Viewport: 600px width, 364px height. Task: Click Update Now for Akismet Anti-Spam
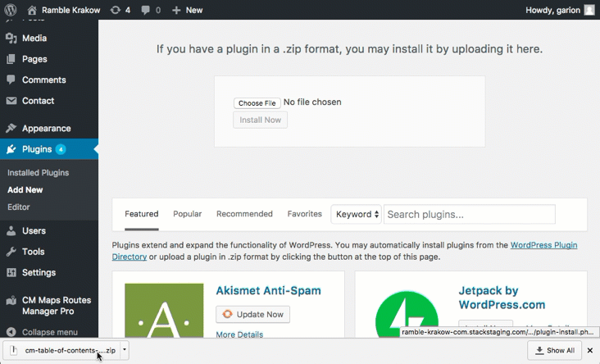tap(253, 314)
